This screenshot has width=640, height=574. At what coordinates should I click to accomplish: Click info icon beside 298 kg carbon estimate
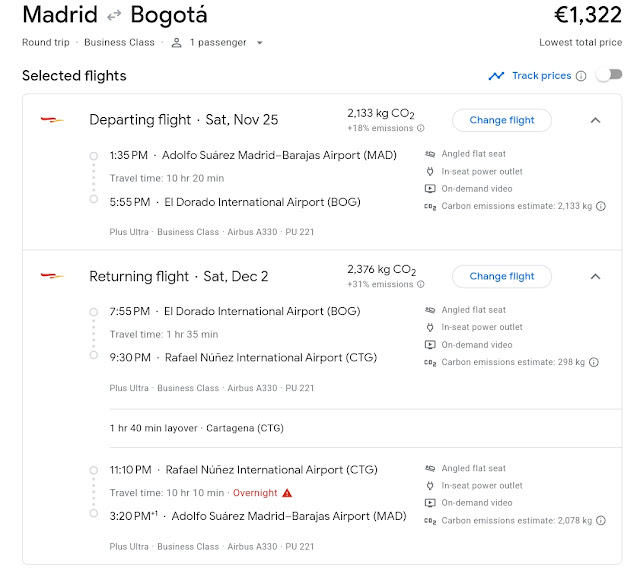[x=594, y=362]
